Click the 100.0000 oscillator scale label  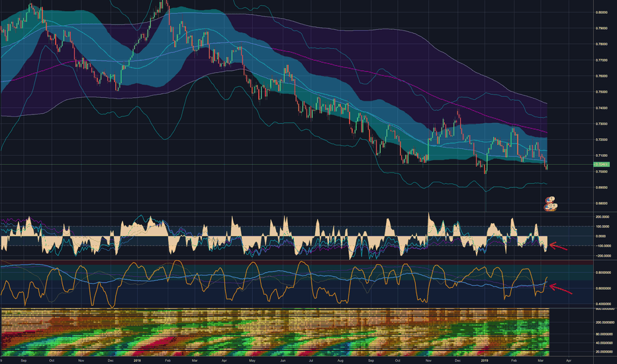603,226
